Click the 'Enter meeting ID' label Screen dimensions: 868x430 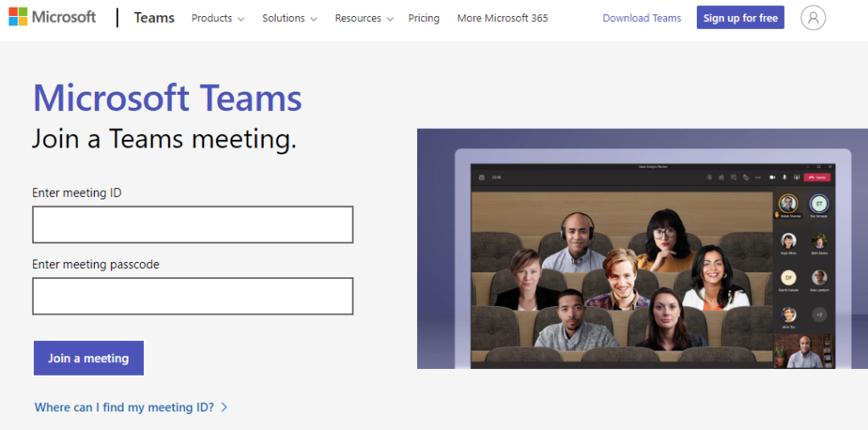(x=77, y=193)
